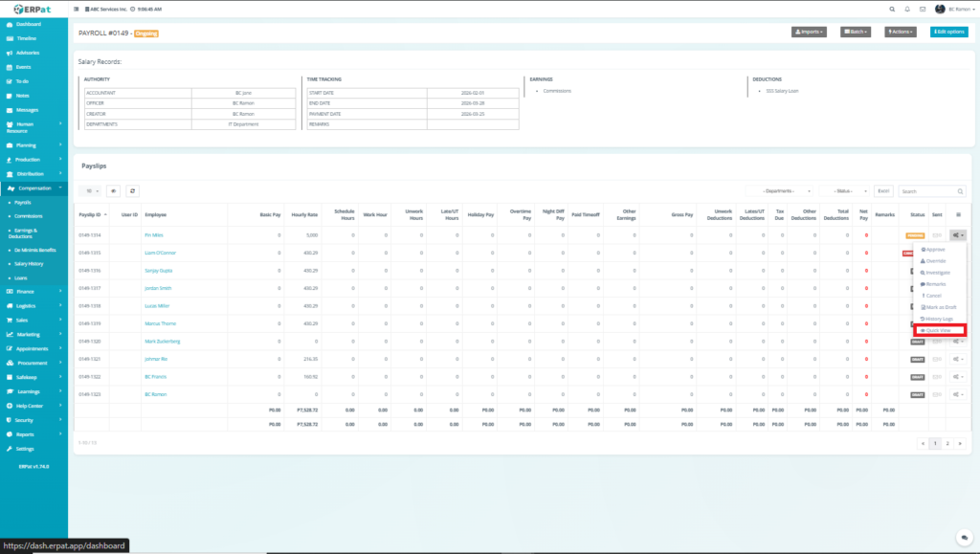Click the search magnifier icon in top bar
The width and height of the screenshot is (980, 554).
(891, 9)
